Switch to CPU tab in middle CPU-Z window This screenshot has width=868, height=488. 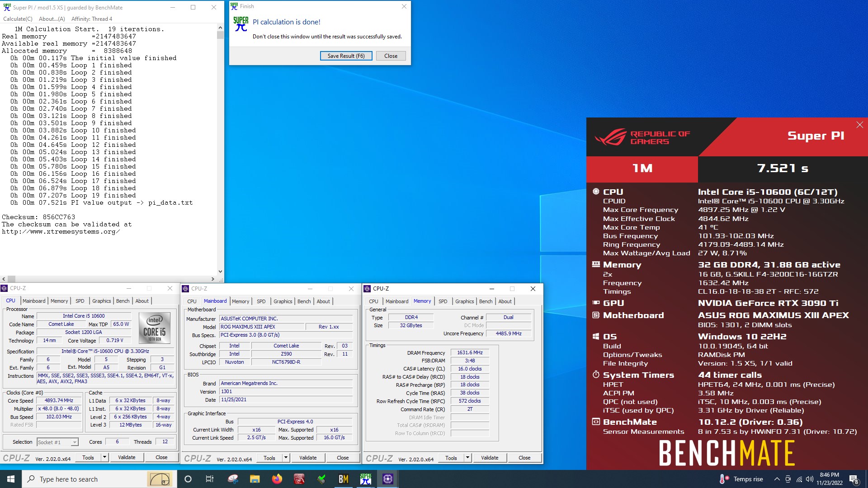[192, 301]
